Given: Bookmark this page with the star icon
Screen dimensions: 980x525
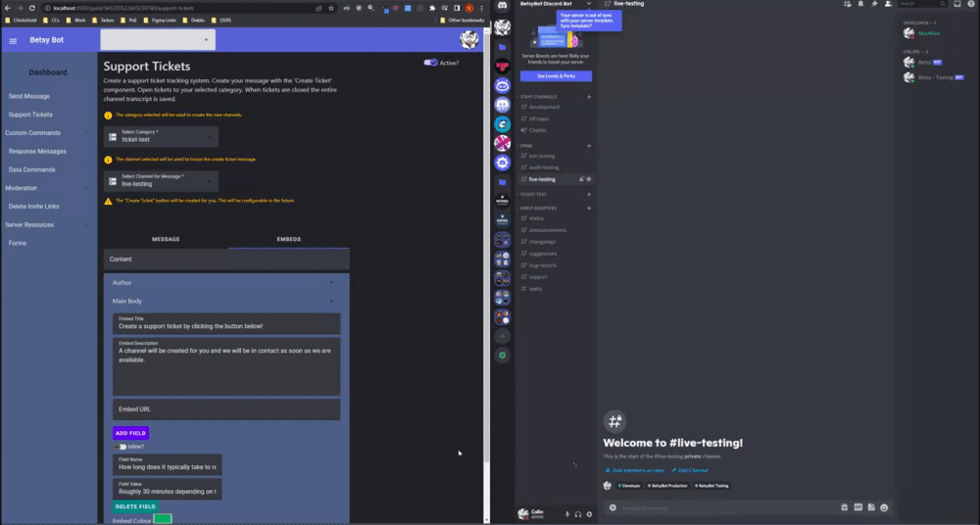Looking at the screenshot, I should pyautogui.click(x=331, y=8).
